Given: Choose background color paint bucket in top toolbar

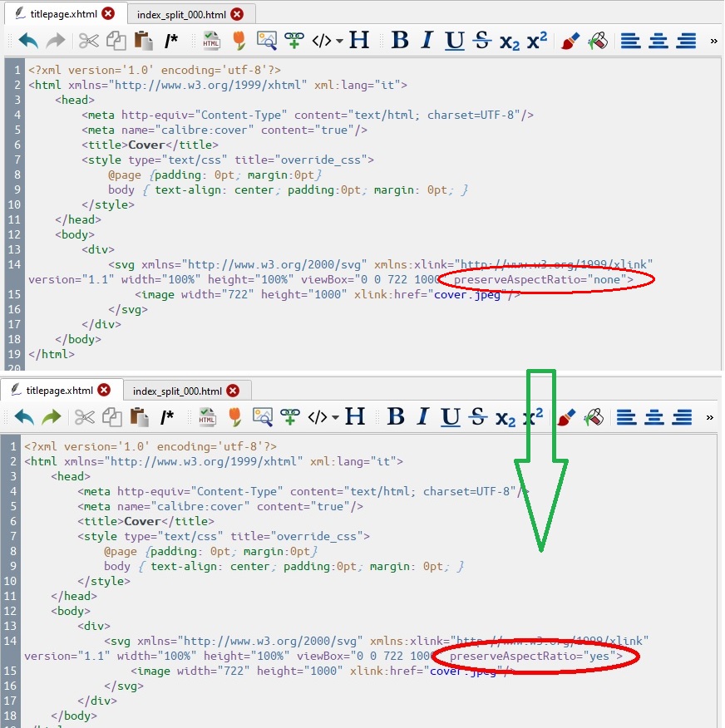Looking at the screenshot, I should click(598, 41).
